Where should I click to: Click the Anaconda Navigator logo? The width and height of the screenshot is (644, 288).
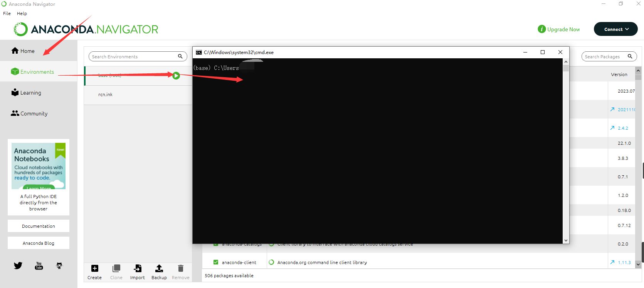(86, 29)
